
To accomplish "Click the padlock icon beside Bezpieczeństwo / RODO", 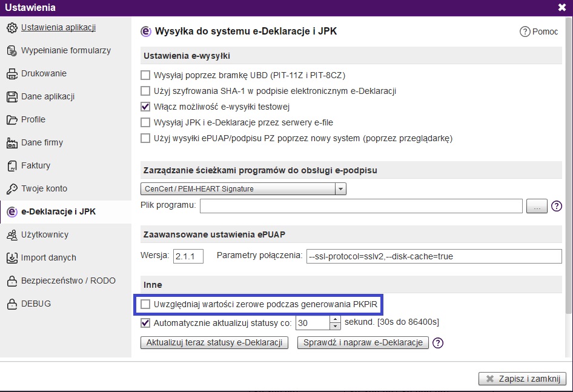I will tap(12, 281).
